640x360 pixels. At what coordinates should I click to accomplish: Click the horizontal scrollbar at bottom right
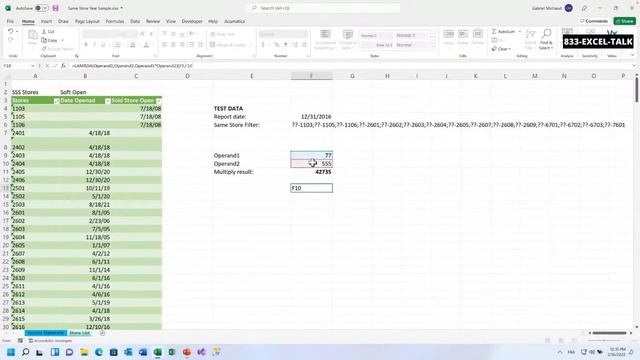pyautogui.click(x=609, y=333)
